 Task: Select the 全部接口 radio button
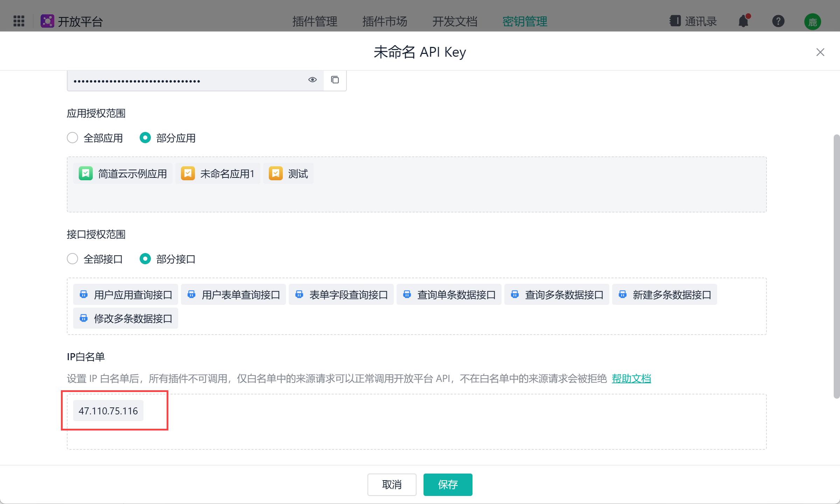[x=72, y=259]
